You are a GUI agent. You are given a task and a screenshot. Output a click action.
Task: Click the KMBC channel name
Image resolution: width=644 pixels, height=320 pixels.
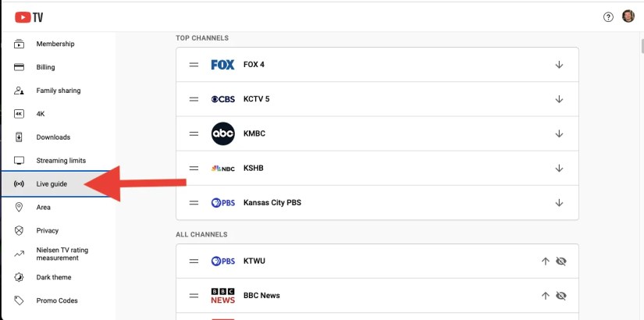[254, 133]
